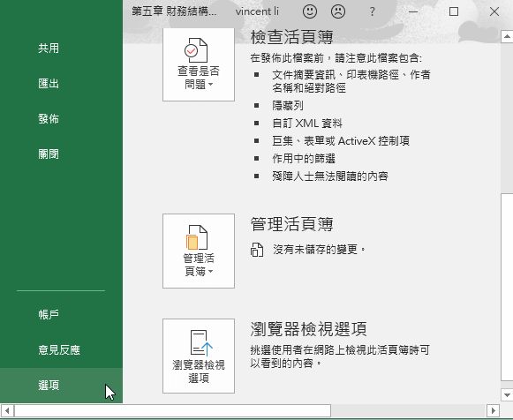513x420 pixels.
Task: Open help with the question mark icon
Action: 372,11
